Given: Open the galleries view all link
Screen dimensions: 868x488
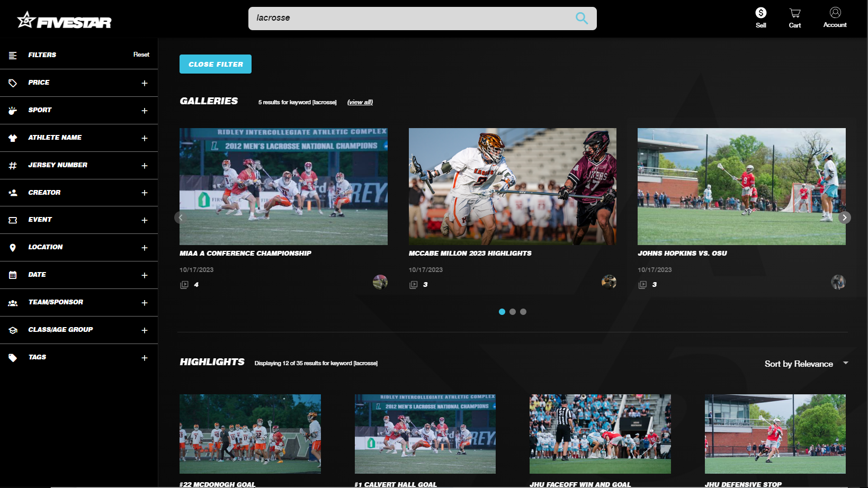Looking at the screenshot, I should click(x=360, y=102).
